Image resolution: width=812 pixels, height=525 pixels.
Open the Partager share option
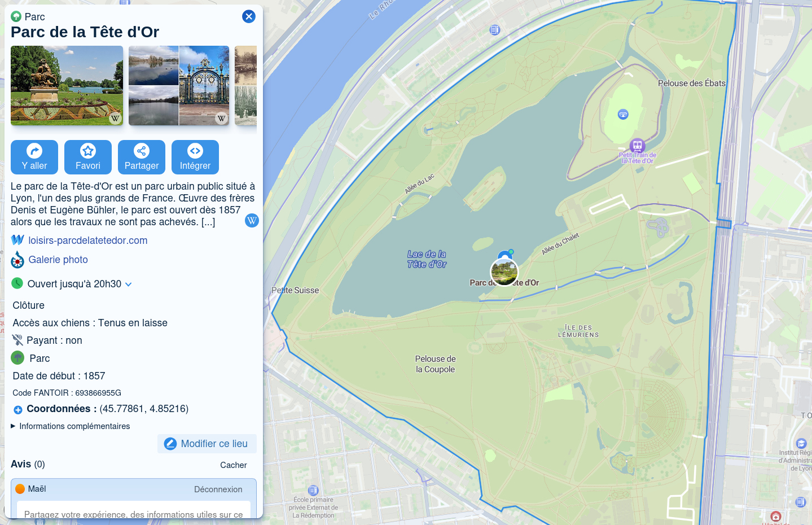click(x=142, y=157)
